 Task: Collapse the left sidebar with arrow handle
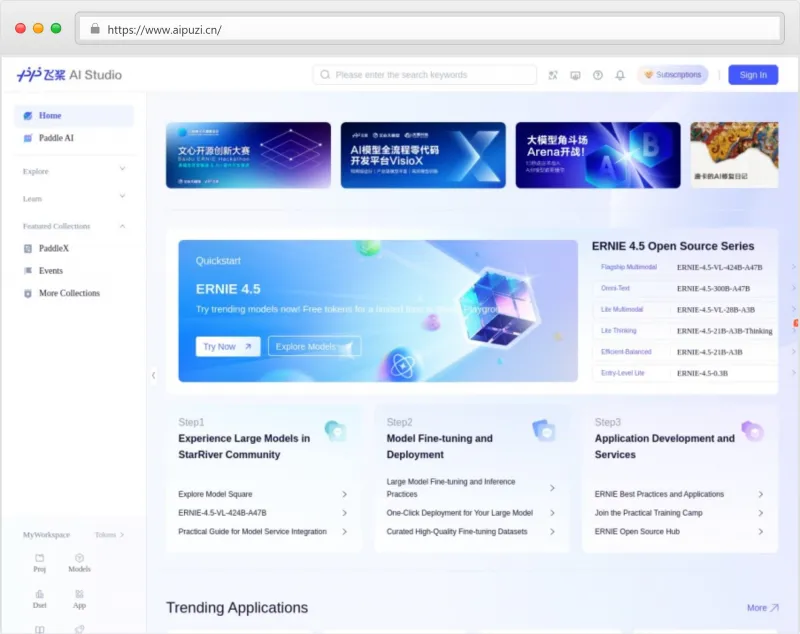click(x=153, y=376)
